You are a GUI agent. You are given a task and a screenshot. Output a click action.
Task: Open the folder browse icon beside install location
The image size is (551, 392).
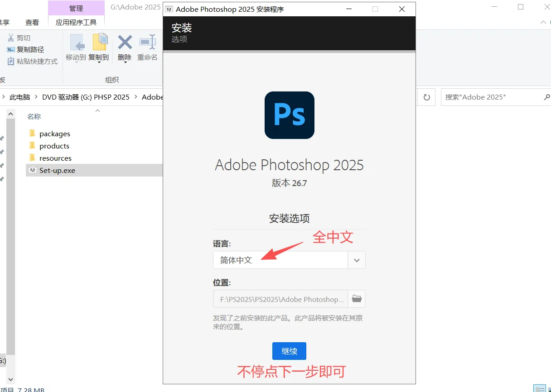point(357,299)
